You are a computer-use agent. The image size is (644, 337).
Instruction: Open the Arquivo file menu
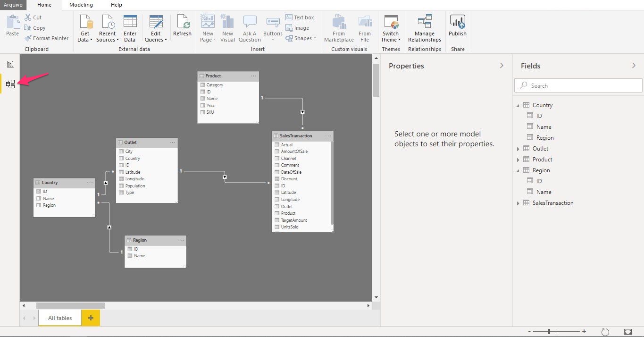click(x=13, y=5)
